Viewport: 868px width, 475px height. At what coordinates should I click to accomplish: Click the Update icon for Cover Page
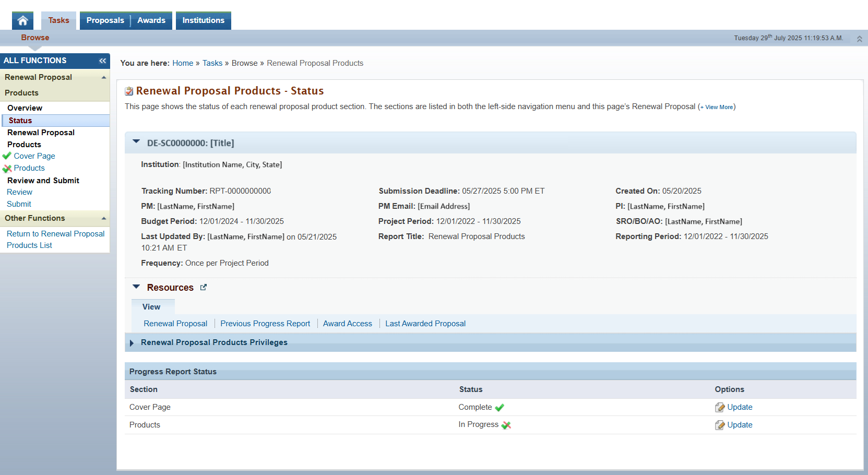coord(720,407)
